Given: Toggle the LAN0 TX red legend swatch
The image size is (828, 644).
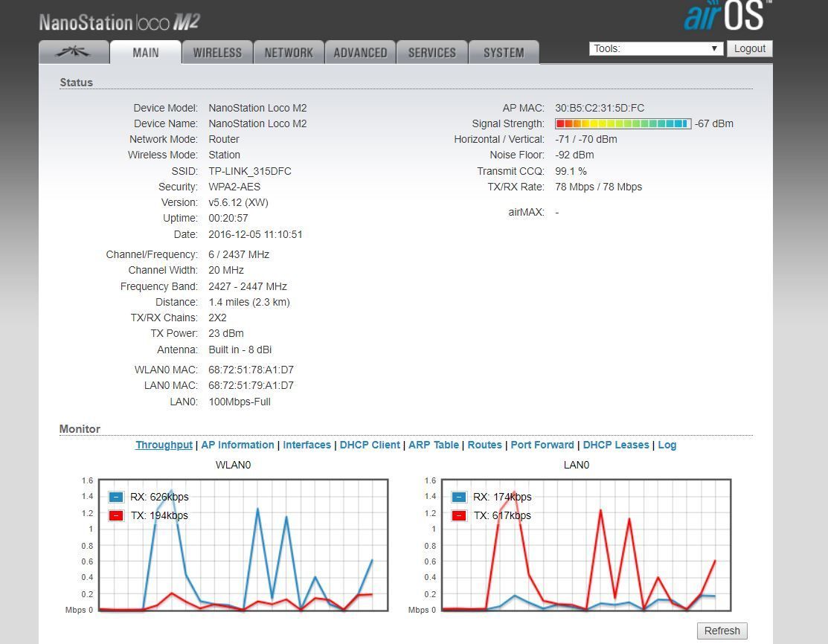Looking at the screenshot, I should pos(459,515).
